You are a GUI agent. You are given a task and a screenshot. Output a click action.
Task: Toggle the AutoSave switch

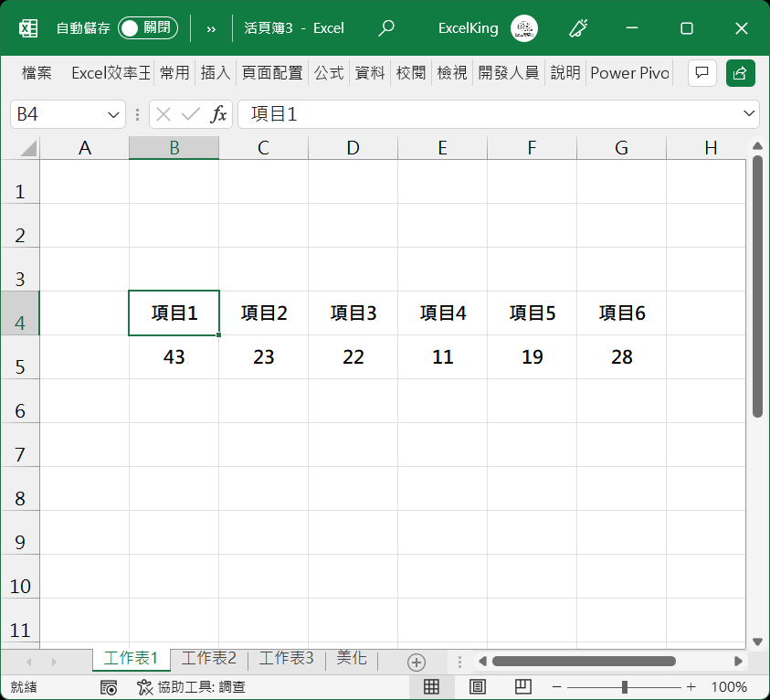pyautogui.click(x=147, y=28)
